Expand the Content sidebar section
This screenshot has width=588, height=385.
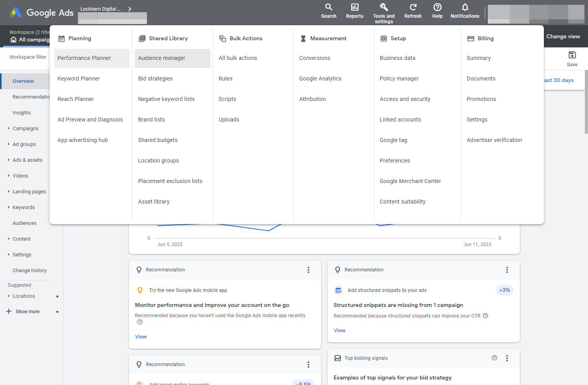point(9,239)
